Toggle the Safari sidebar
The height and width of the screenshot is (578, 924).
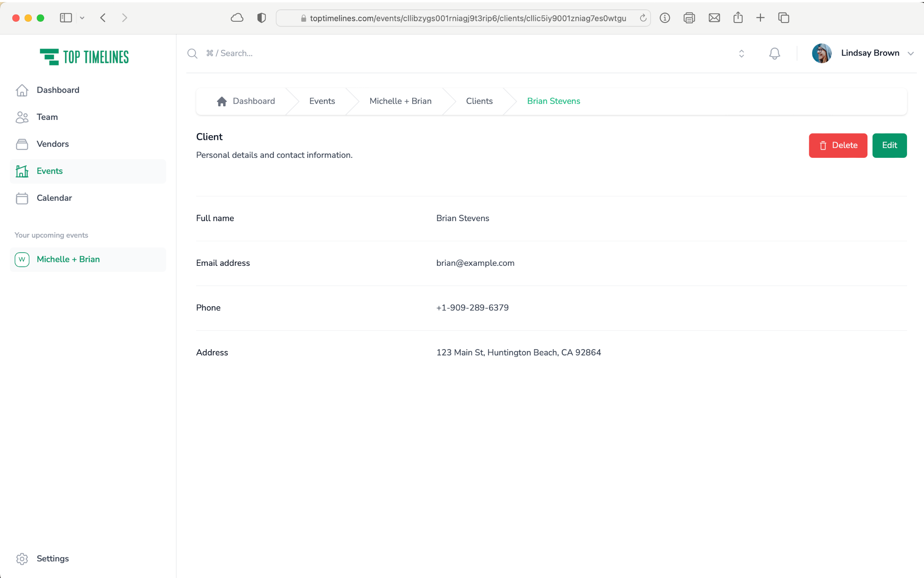pyautogui.click(x=65, y=18)
